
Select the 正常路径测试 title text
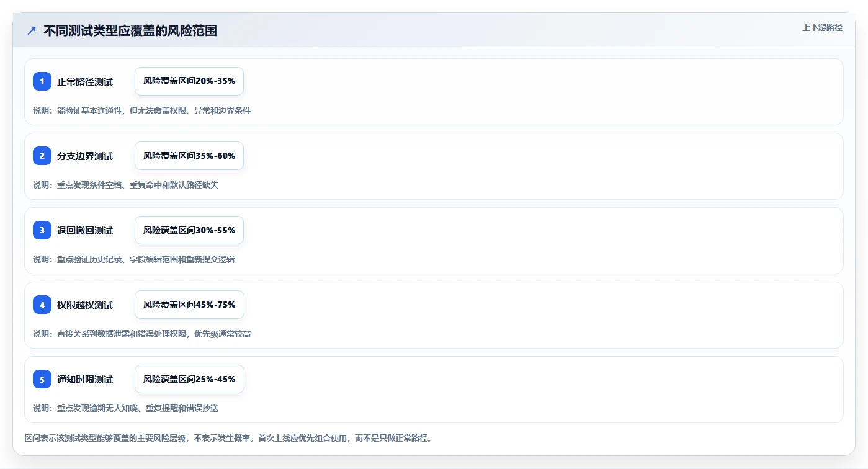coord(85,81)
